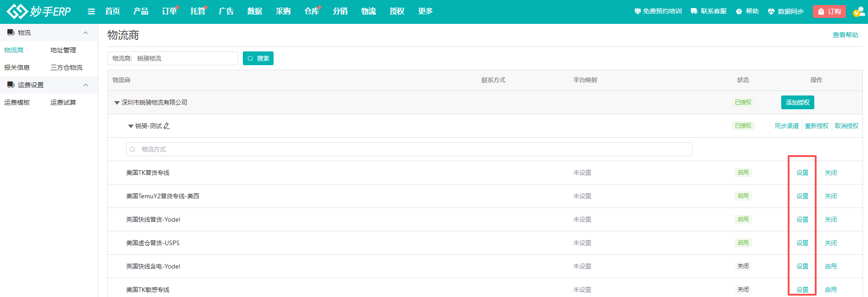868x297 pixels.
Task: Click the 帮助 question mark icon
Action: tap(739, 11)
